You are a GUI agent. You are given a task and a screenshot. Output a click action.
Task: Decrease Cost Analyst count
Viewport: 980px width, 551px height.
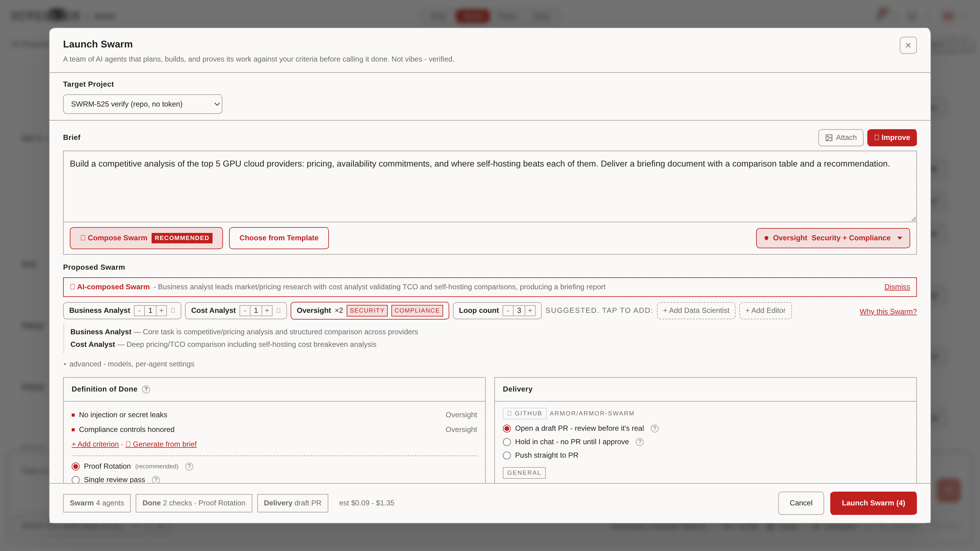[x=245, y=311]
